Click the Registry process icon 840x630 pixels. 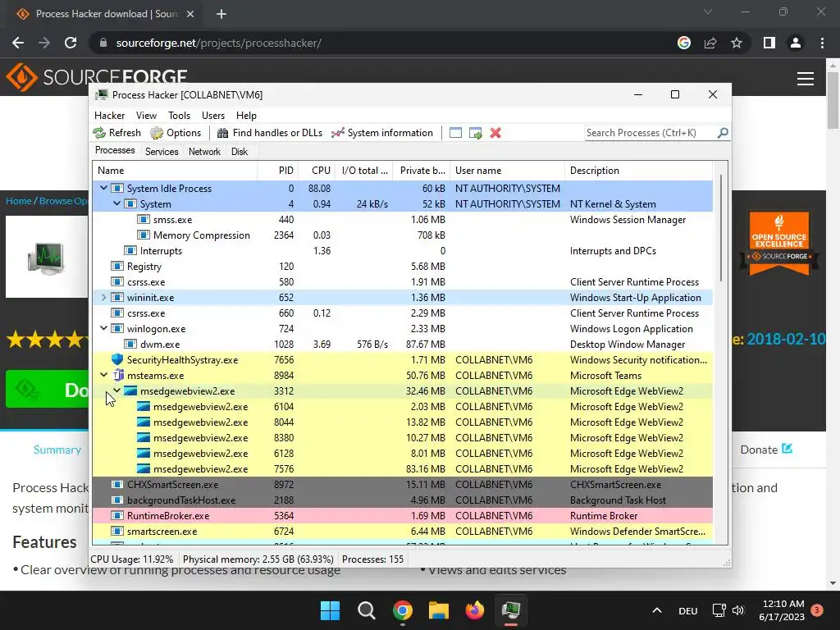(x=117, y=267)
